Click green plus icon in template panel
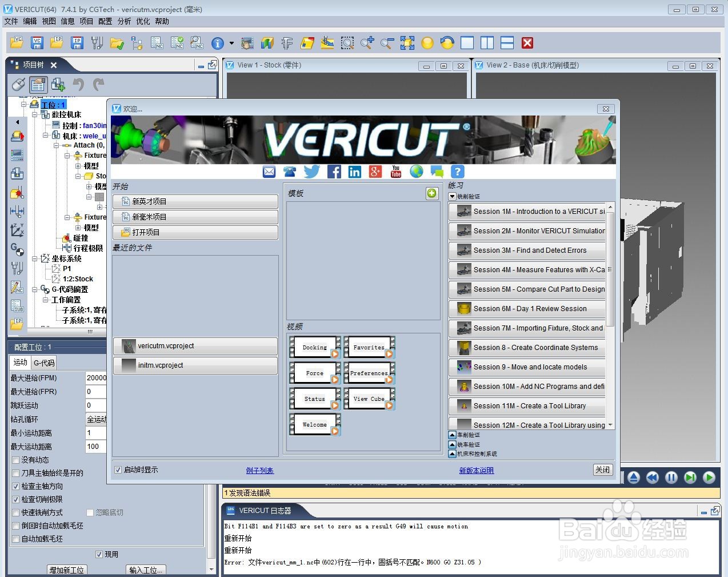Image resolution: width=728 pixels, height=577 pixels. click(x=431, y=193)
